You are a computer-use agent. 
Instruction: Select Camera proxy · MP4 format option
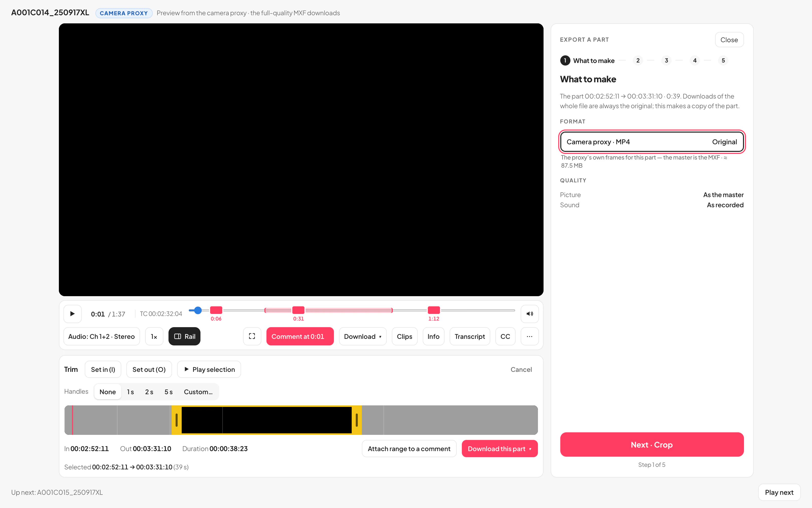[x=652, y=142]
